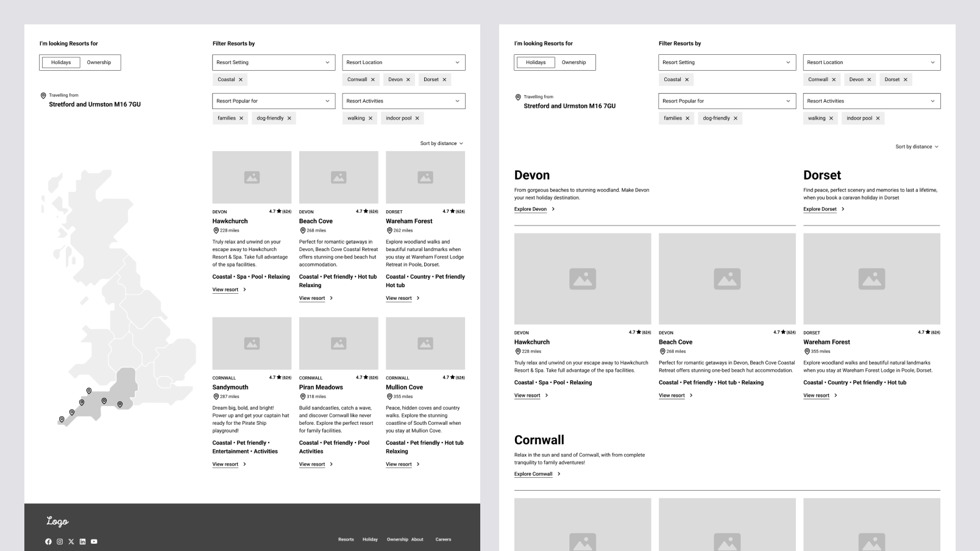Open the Instagram icon in the footer
The image size is (980, 551).
click(60, 541)
